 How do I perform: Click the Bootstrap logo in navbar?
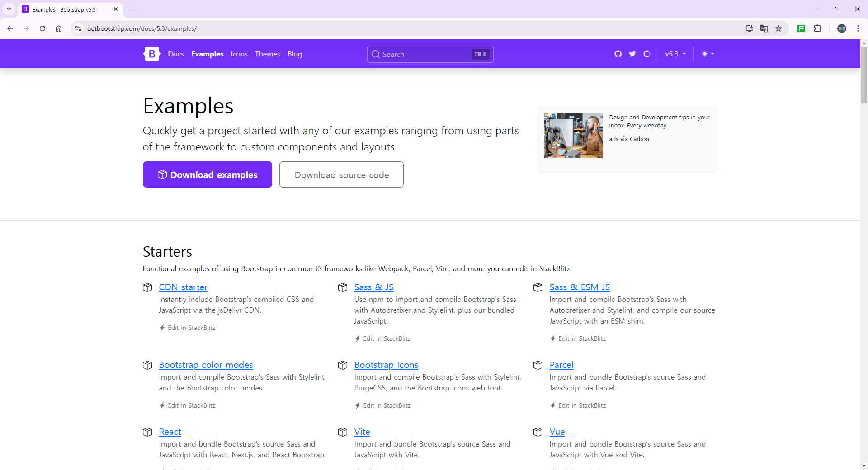(152, 54)
